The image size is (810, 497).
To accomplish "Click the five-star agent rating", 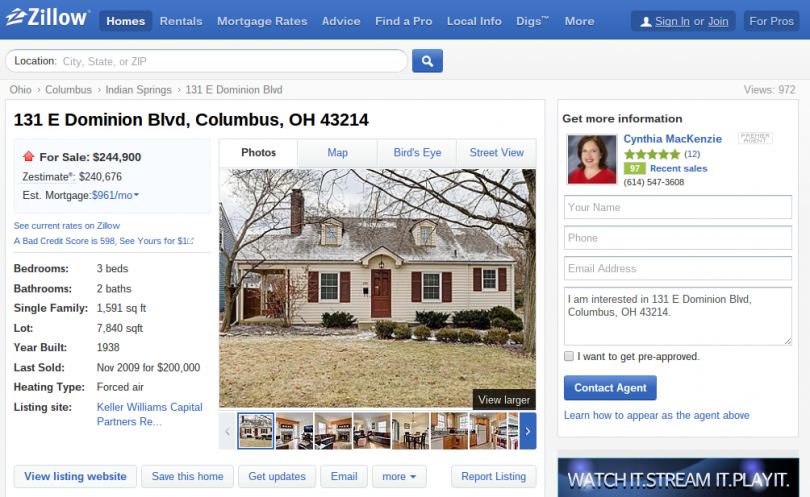I will point(652,154).
